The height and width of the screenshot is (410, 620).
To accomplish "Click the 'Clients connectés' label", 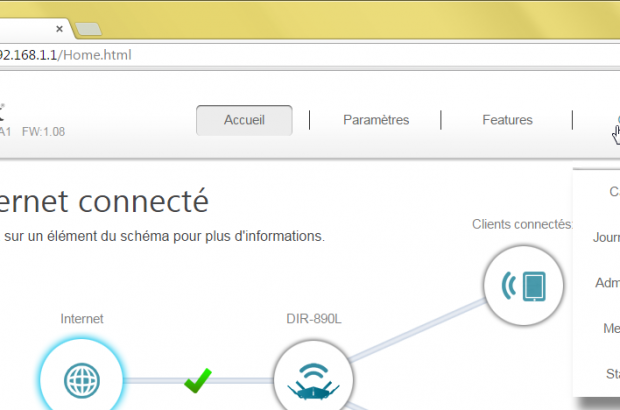I will pos(521,224).
